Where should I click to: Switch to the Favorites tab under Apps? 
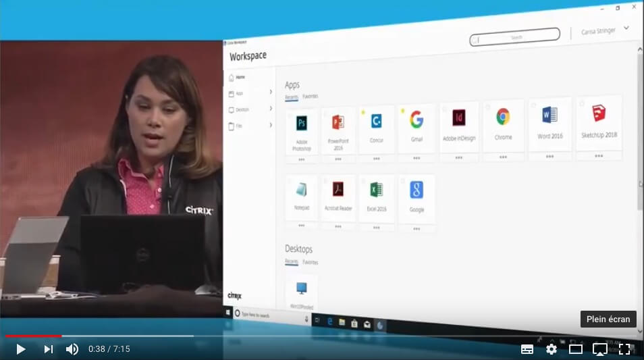pos(311,97)
